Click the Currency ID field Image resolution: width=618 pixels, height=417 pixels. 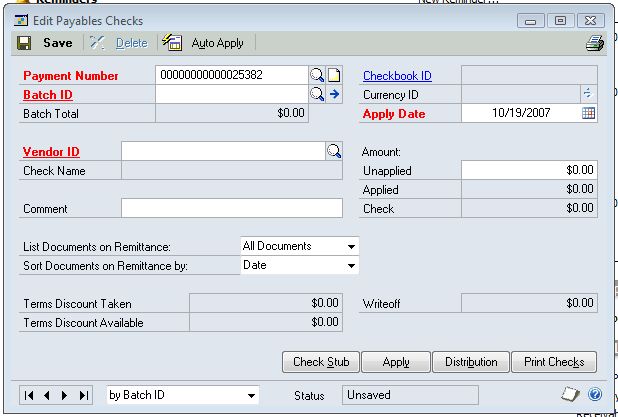[521, 94]
